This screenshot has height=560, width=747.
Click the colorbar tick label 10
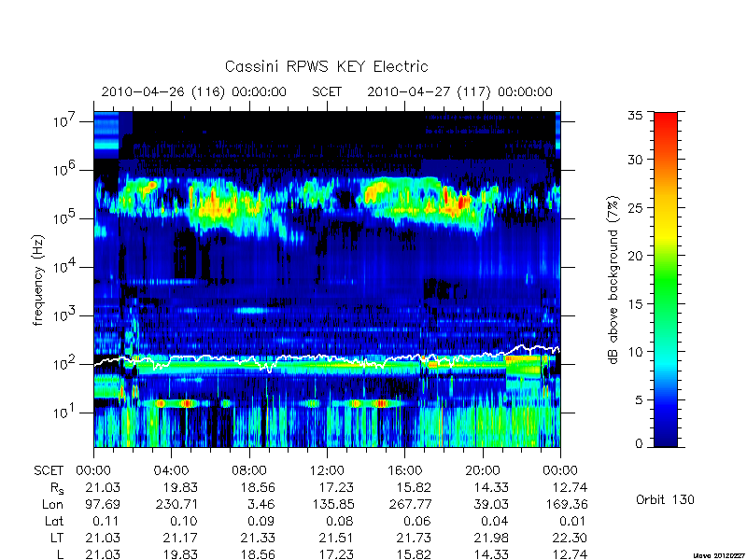point(636,352)
